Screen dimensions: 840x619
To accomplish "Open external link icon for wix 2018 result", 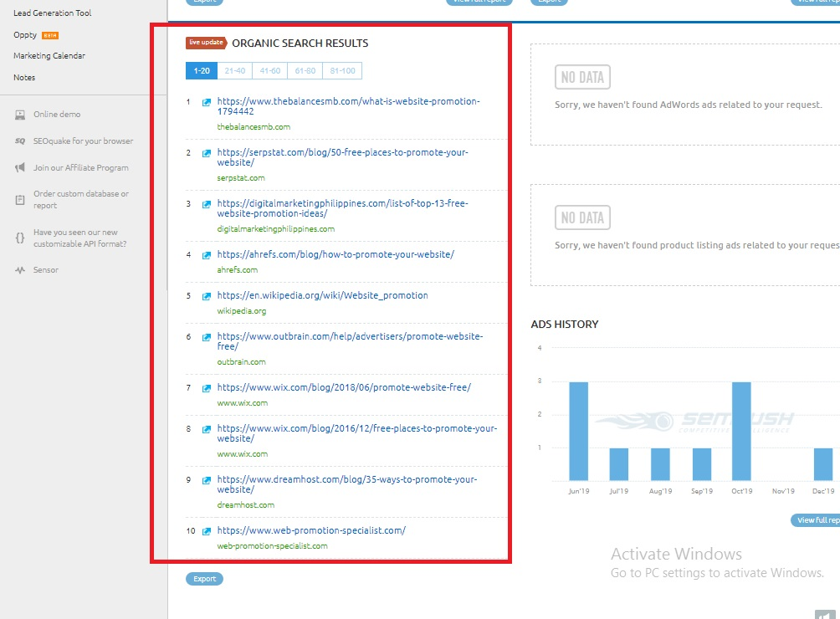I will (207, 388).
